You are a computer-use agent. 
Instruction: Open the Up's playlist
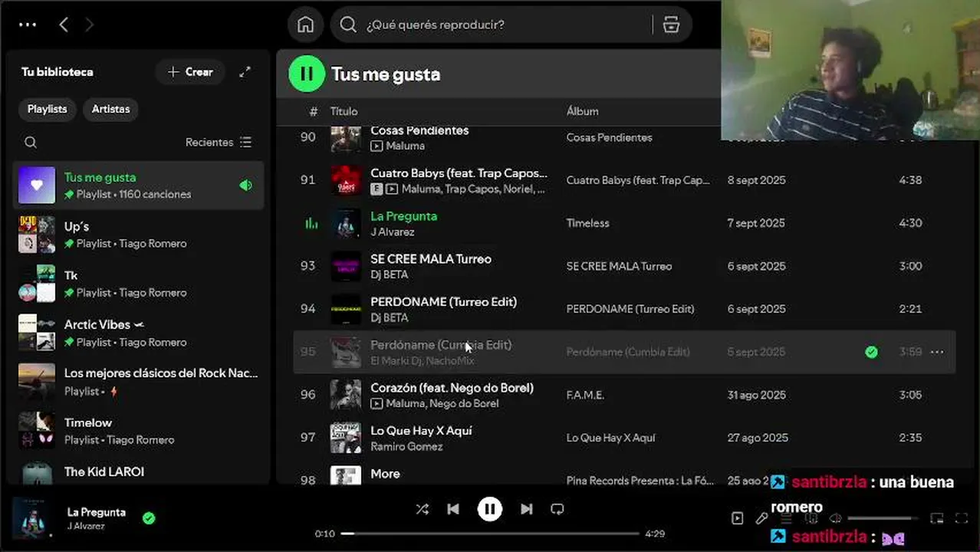138,235
